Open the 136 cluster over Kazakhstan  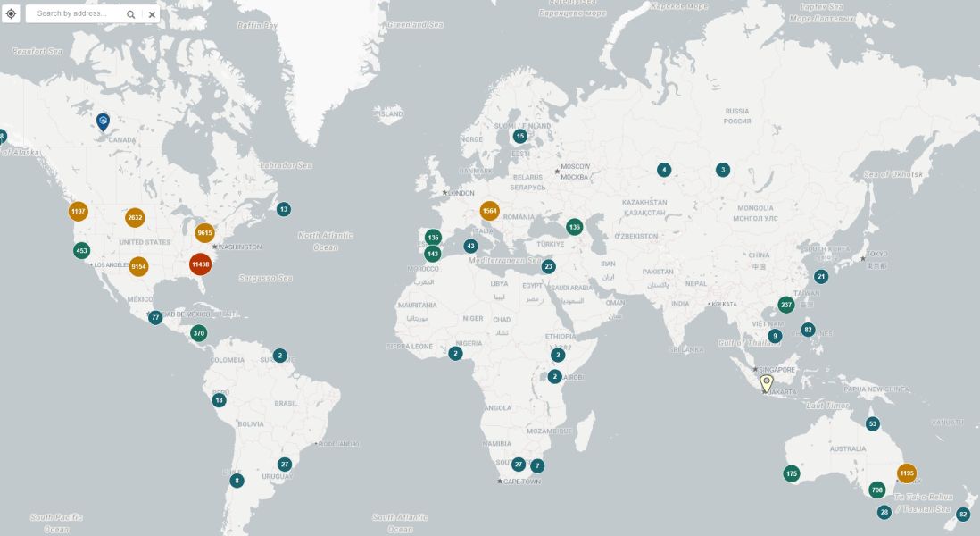point(573,227)
